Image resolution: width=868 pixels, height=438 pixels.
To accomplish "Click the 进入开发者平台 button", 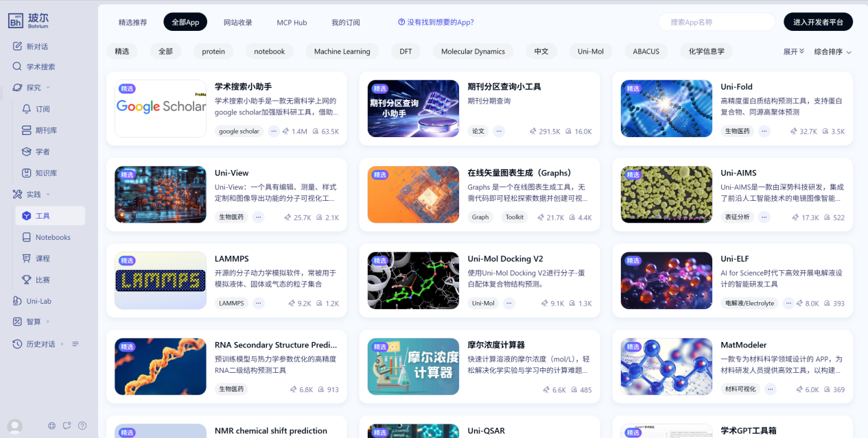I will point(818,22).
